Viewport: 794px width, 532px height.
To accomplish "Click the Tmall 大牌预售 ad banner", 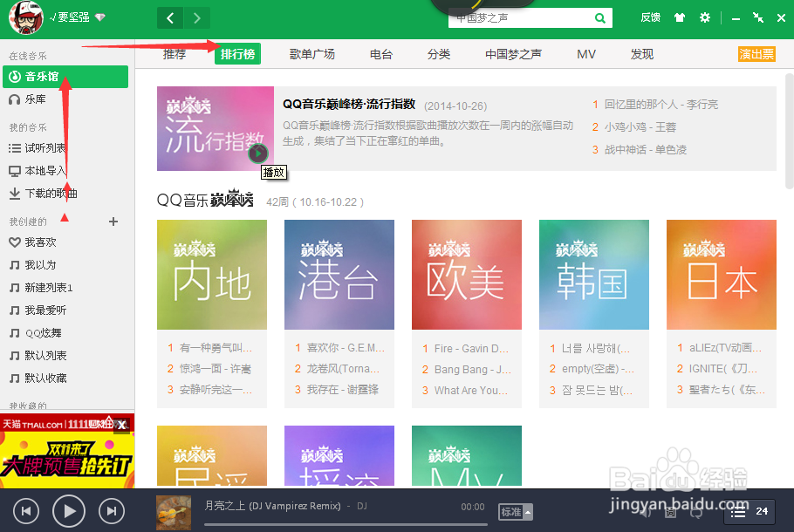I will coord(67,451).
